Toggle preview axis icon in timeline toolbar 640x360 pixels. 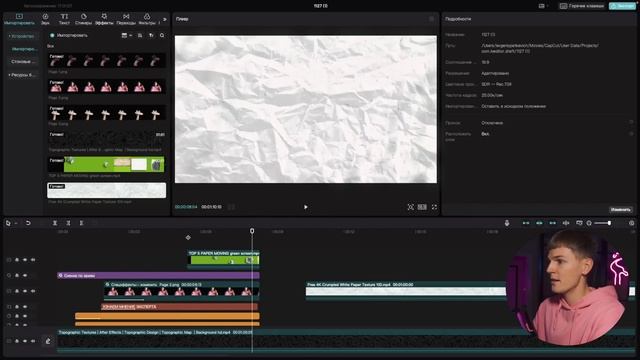click(x=566, y=223)
